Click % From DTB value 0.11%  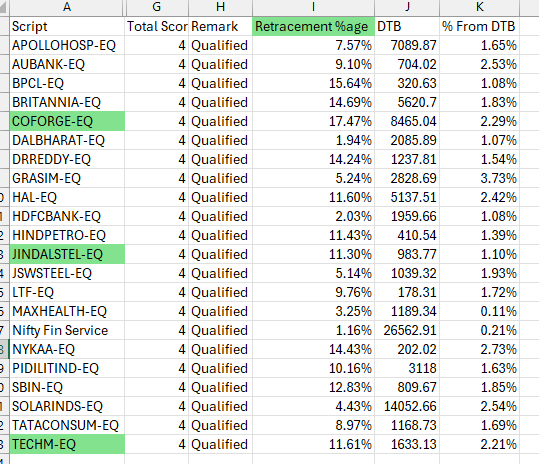coord(480,311)
